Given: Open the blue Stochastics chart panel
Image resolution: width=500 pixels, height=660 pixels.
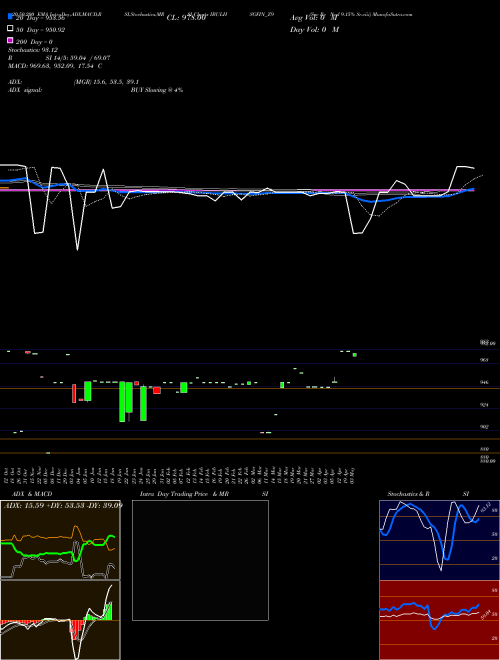Looking at the screenshot, I should (439, 540).
